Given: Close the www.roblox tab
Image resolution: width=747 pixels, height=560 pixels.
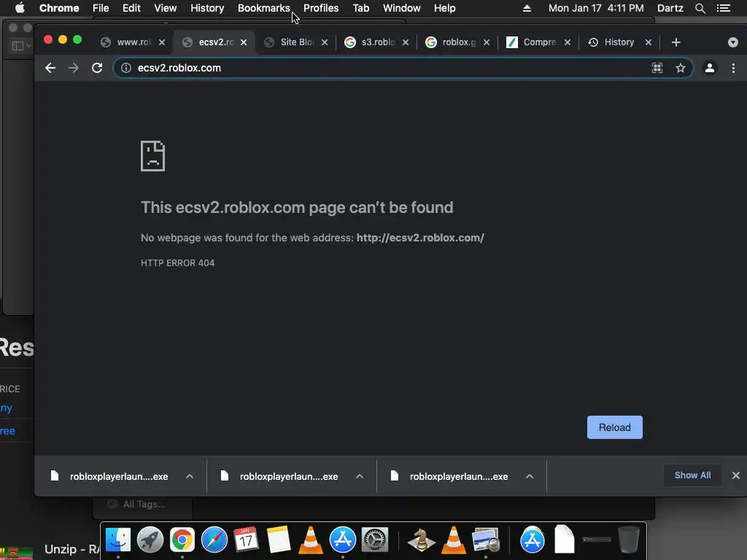Looking at the screenshot, I should click(162, 42).
